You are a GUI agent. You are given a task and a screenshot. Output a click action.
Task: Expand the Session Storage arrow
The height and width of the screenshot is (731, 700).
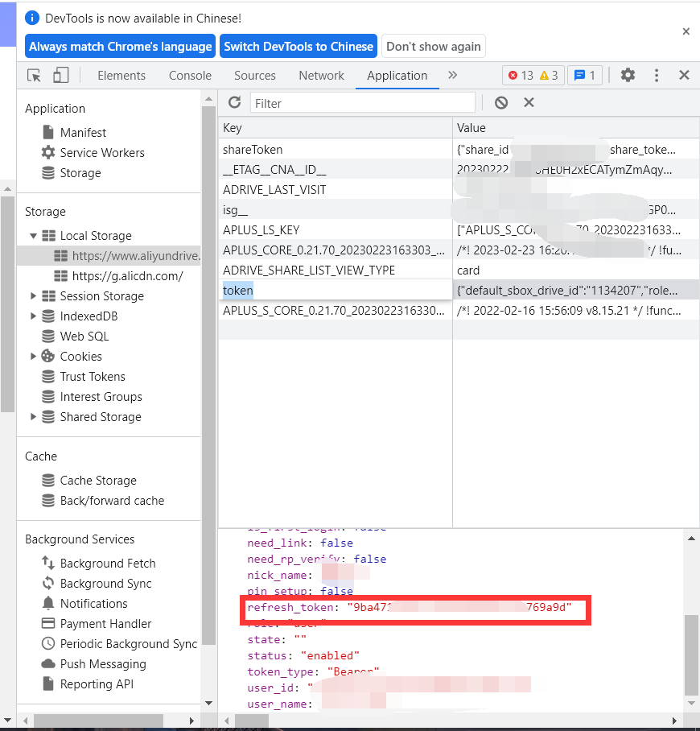[x=33, y=295]
